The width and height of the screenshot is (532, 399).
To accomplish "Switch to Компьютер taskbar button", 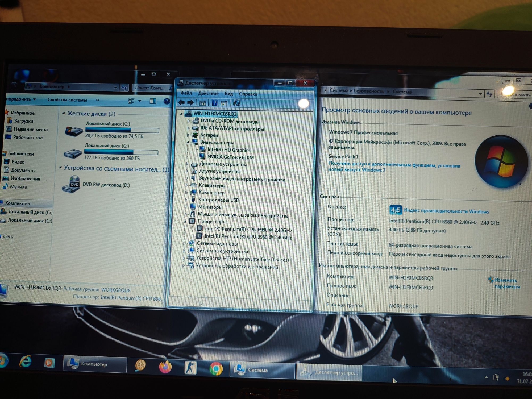I will click(95, 364).
